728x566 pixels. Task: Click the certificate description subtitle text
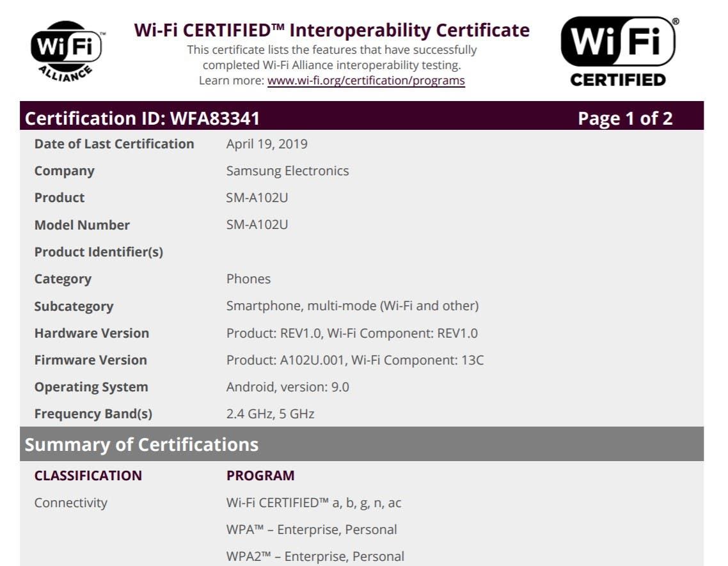coord(331,57)
